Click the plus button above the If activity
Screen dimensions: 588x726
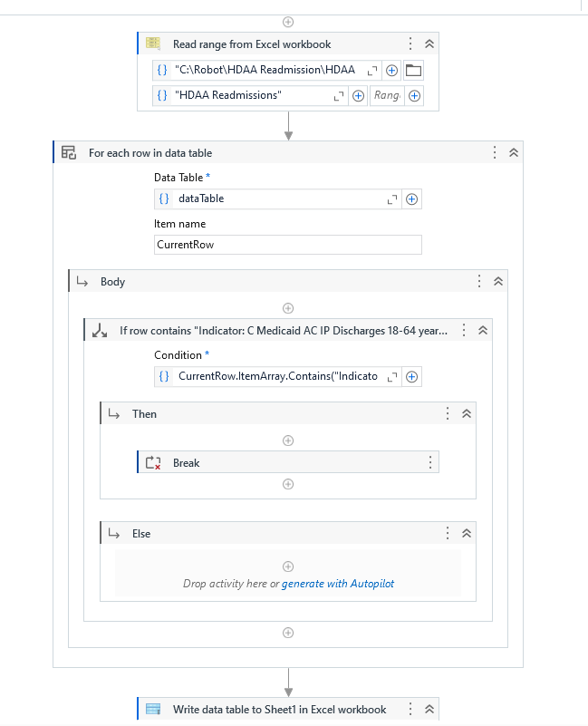tap(288, 307)
